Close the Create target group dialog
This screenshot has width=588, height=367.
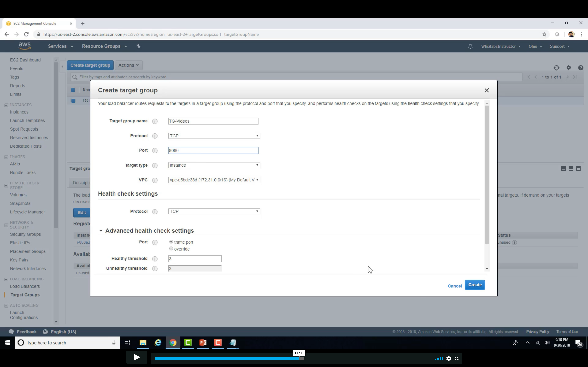point(486,90)
